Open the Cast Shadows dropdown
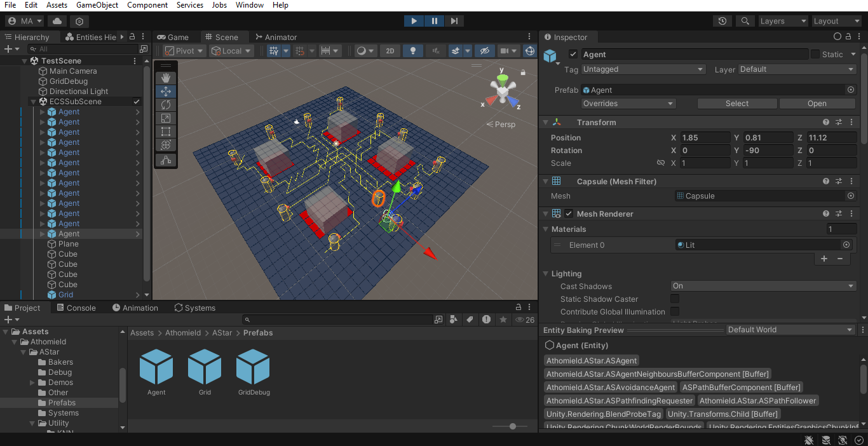The image size is (868, 446). (x=763, y=286)
